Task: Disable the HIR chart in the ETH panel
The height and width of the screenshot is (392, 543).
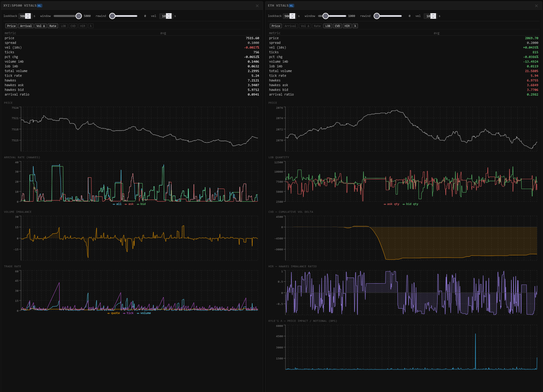Action: click(x=347, y=26)
